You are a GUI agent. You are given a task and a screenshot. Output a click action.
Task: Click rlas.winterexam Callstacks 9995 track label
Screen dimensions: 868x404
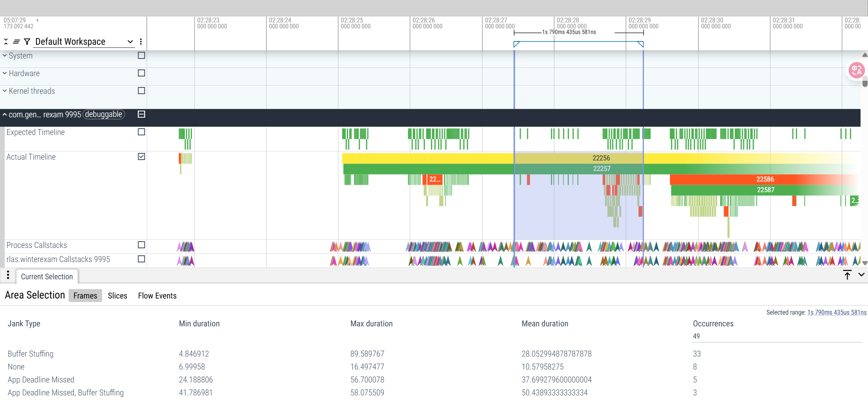click(58, 259)
